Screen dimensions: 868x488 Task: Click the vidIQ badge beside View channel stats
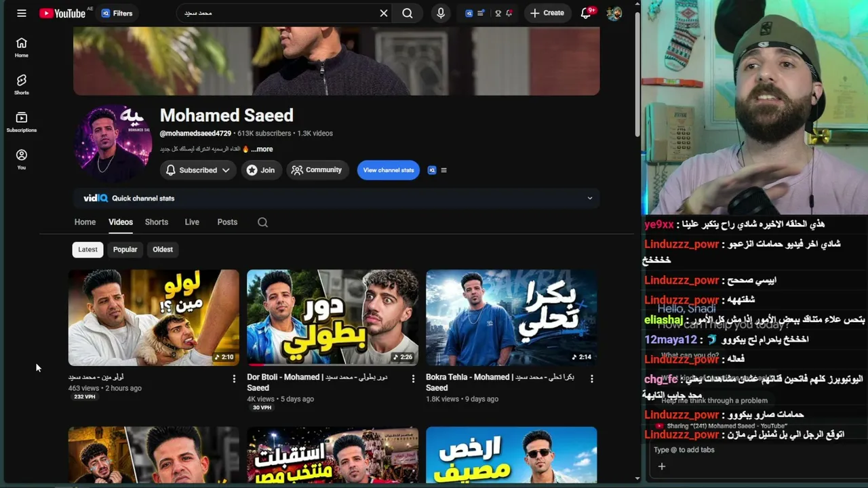pos(432,170)
